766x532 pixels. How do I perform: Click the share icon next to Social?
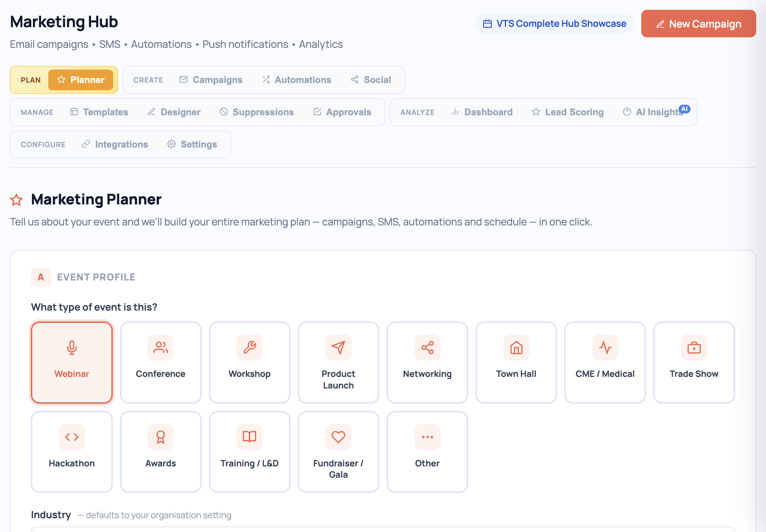[355, 79]
